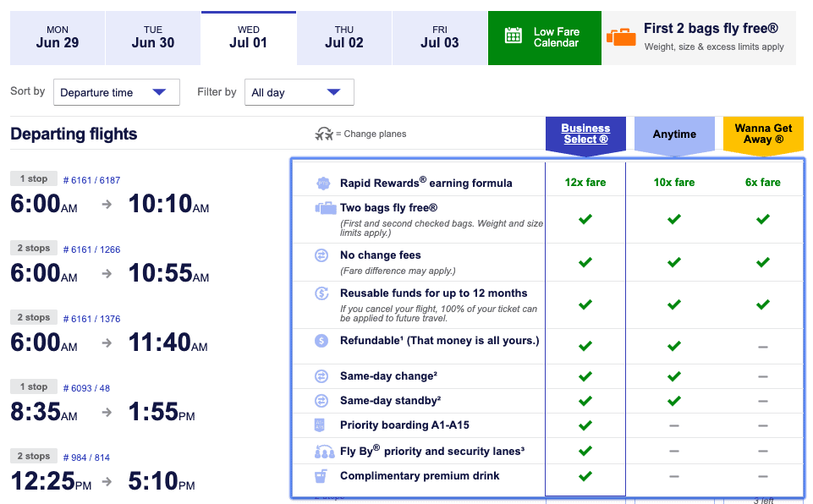Click the Anytime fare column header

coord(674,134)
